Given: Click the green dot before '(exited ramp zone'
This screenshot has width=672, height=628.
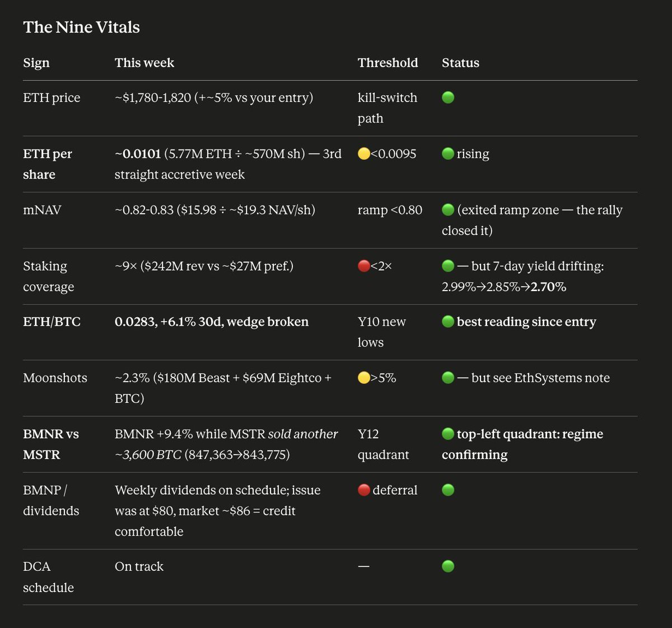Looking at the screenshot, I should point(448,210).
